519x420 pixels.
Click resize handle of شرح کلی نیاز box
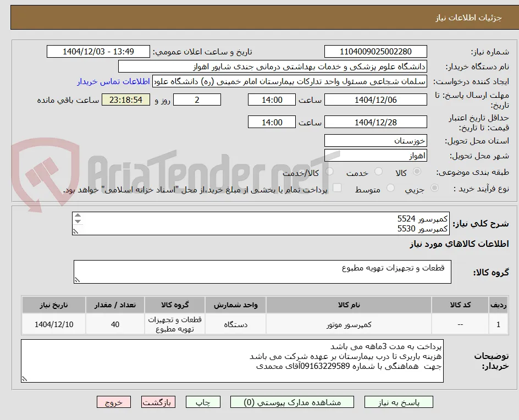pyautogui.click(x=75, y=231)
